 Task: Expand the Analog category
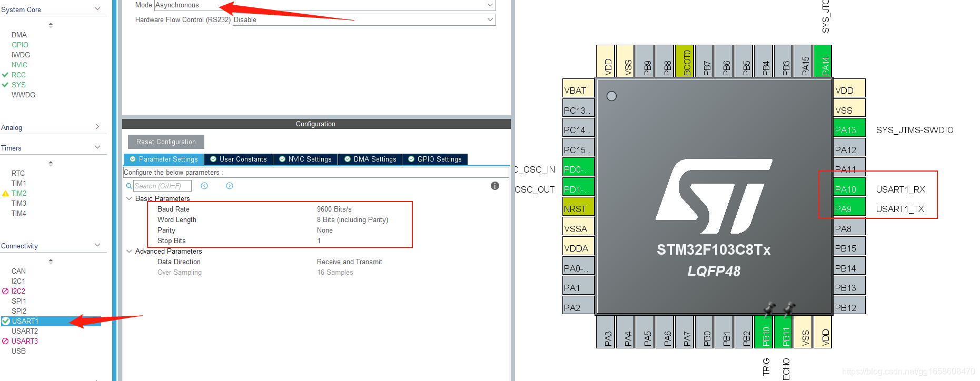[x=97, y=127]
